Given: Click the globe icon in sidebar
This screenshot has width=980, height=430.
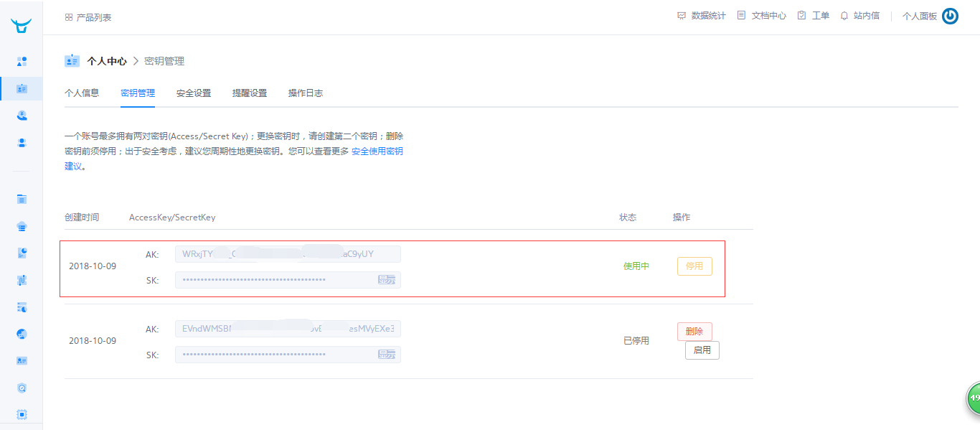Looking at the screenshot, I should pyautogui.click(x=22, y=334).
